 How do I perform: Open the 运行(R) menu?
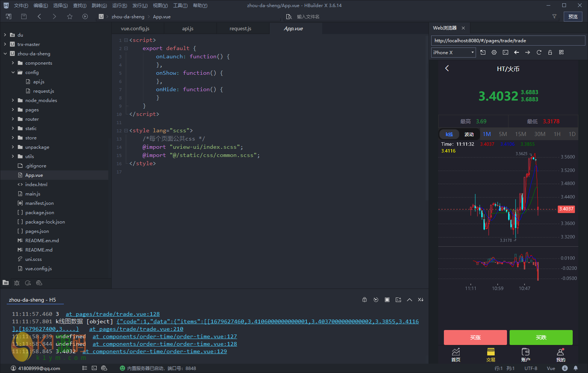(119, 6)
